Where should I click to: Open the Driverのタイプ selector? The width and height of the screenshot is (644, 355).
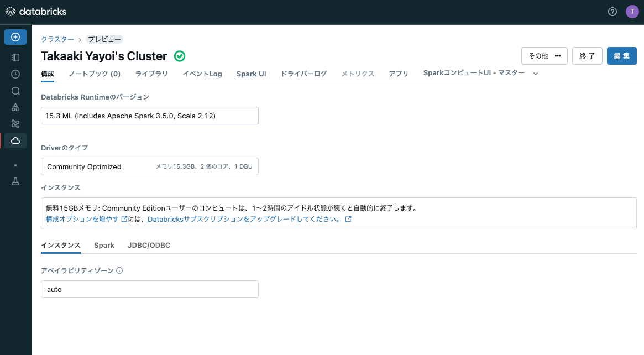149,166
